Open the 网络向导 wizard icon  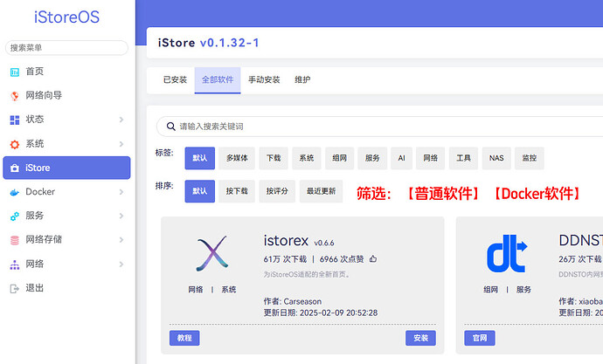[x=14, y=96]
